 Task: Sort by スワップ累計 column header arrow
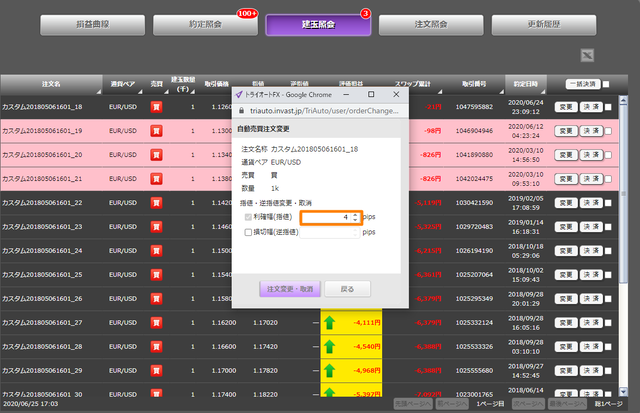440,92
